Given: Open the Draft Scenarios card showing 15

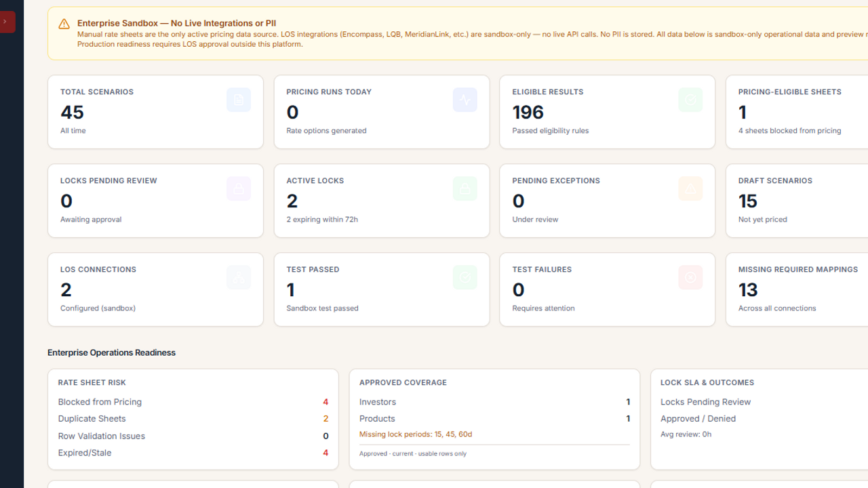Looking at the screenshot, I should coord(797,201).
